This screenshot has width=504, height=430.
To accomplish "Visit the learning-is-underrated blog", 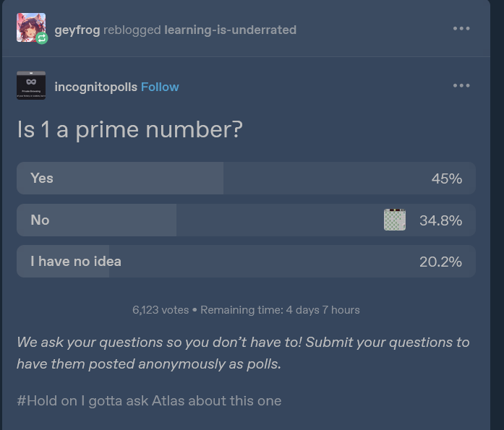I will (230, 30).
